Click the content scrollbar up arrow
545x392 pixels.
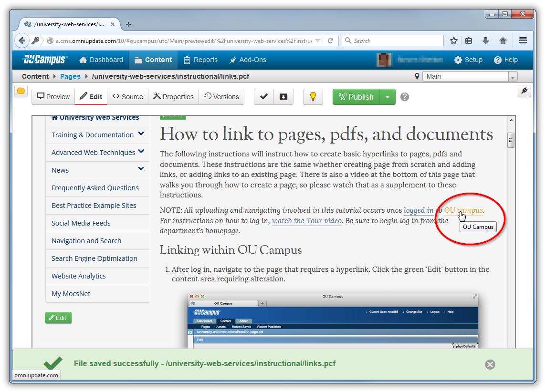point(511,120)
